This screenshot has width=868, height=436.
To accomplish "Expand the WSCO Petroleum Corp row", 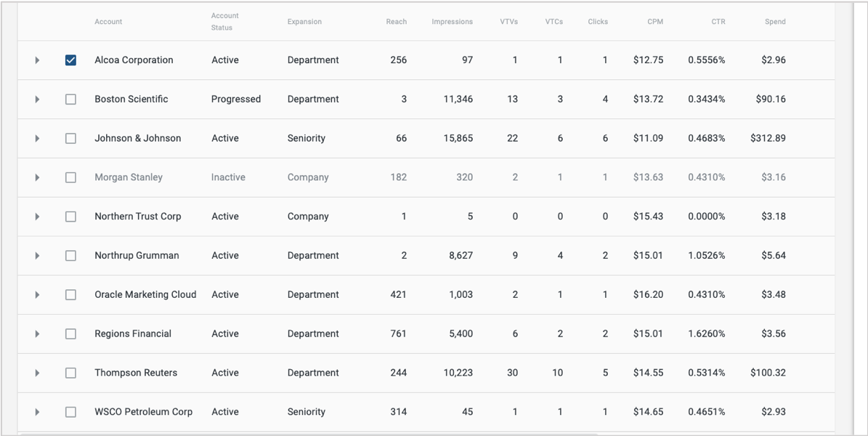I will 37,411.
